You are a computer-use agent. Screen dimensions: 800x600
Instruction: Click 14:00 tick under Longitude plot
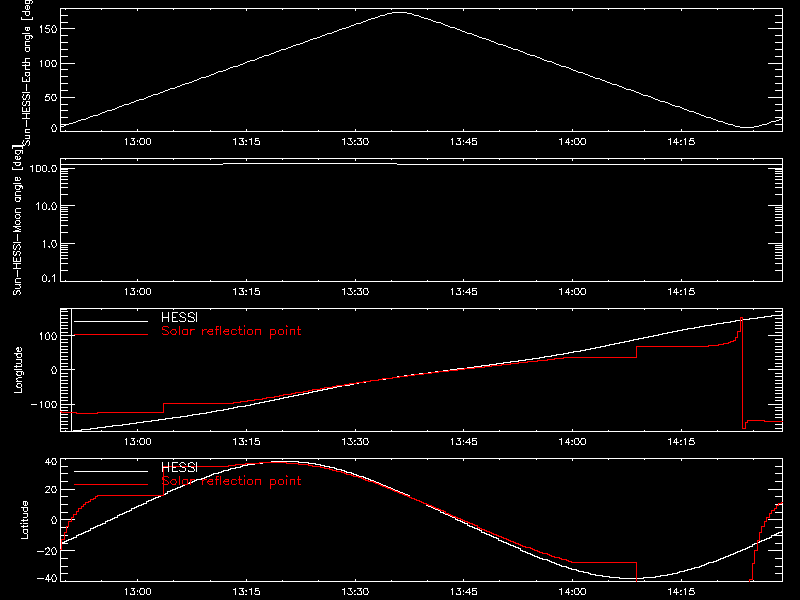572,442
